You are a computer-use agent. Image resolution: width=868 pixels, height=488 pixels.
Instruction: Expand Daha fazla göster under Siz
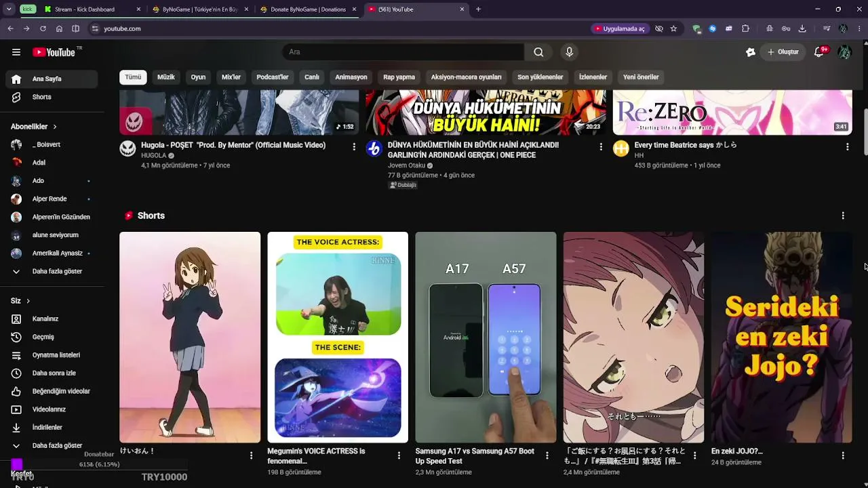pyautogui.click(x=52, y=445)
